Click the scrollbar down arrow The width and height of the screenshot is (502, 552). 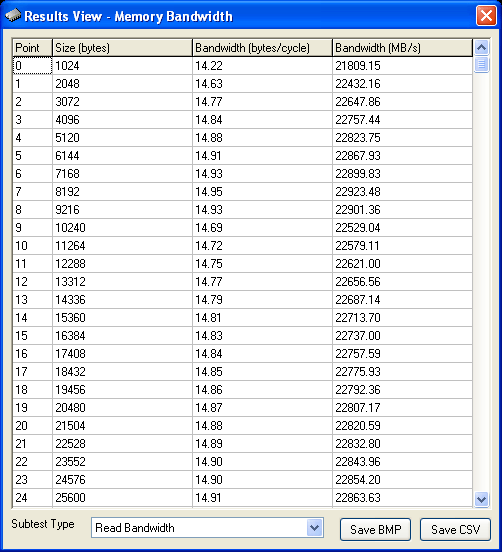(481, 499)
